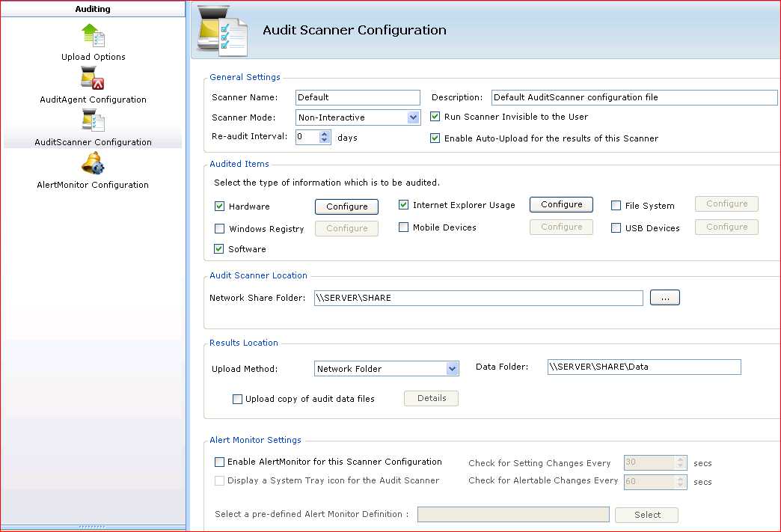Toggle Internet Explorer Usage checkbox

click(403, 204)
